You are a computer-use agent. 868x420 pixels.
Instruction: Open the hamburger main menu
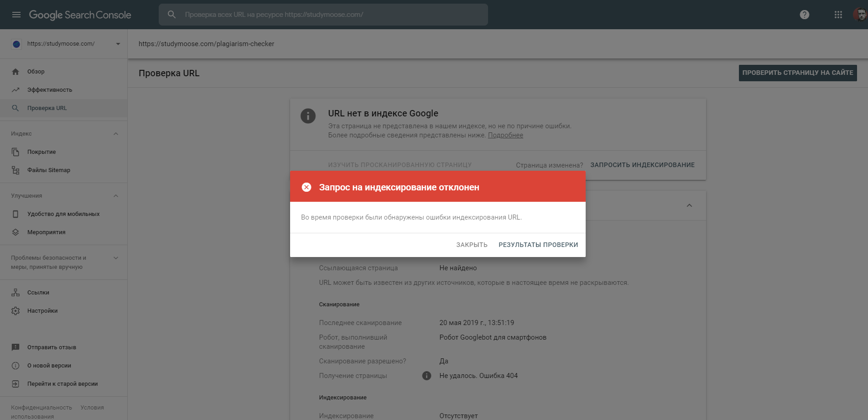[x=16, y=15]
